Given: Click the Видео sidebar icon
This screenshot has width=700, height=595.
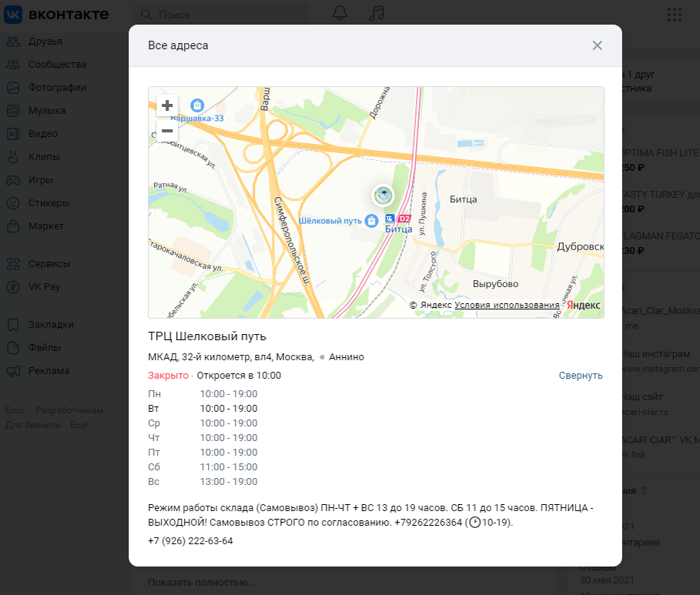Looking at the screenshot, I should pos(13,134).
